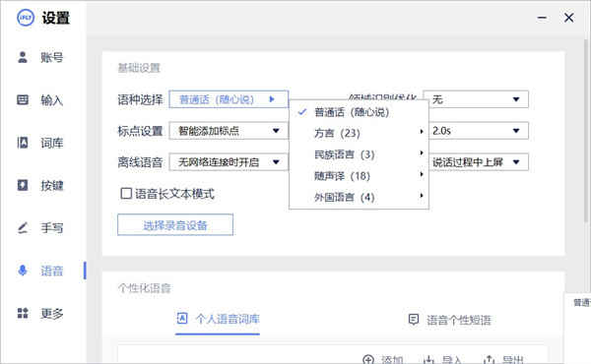The width and height of the screenshot is (591, 364).
Task: Expand the 民族语言 (3) submenu
Action: coord(359,154)
